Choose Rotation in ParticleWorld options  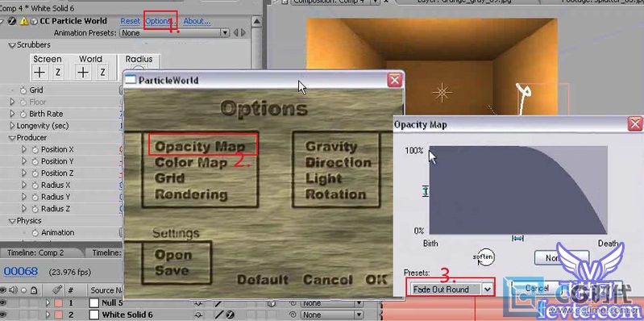coord(335,194)
